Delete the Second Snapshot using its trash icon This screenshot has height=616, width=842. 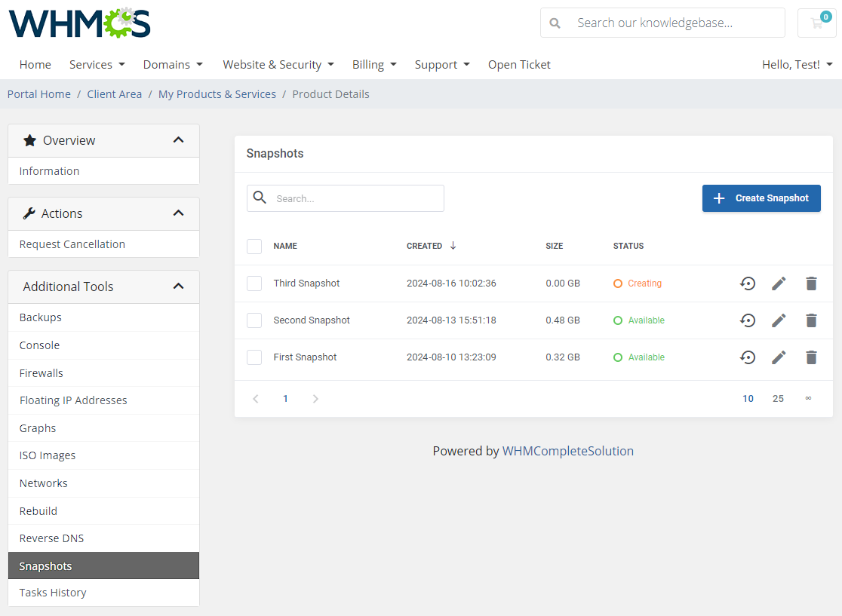(x=811, y=320)
